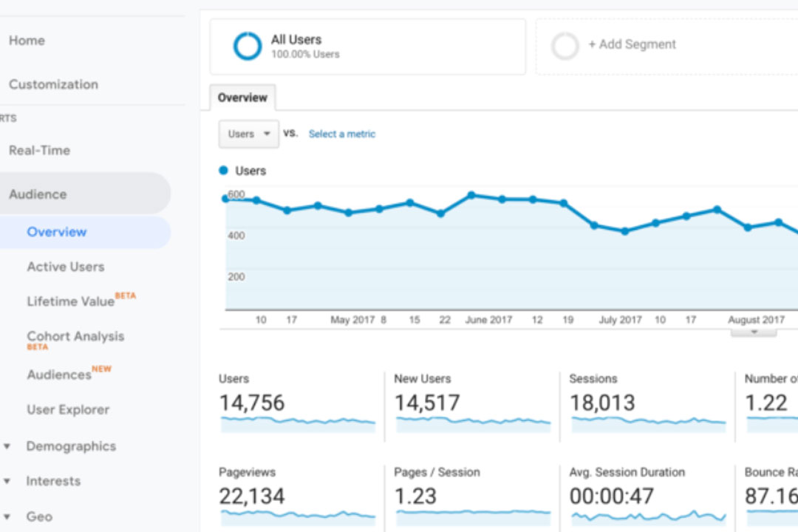Image resolution: width=798 pixels, height=532 pixels.
Task: Go to Real-Time reports
Action: [x=39, y=150]
